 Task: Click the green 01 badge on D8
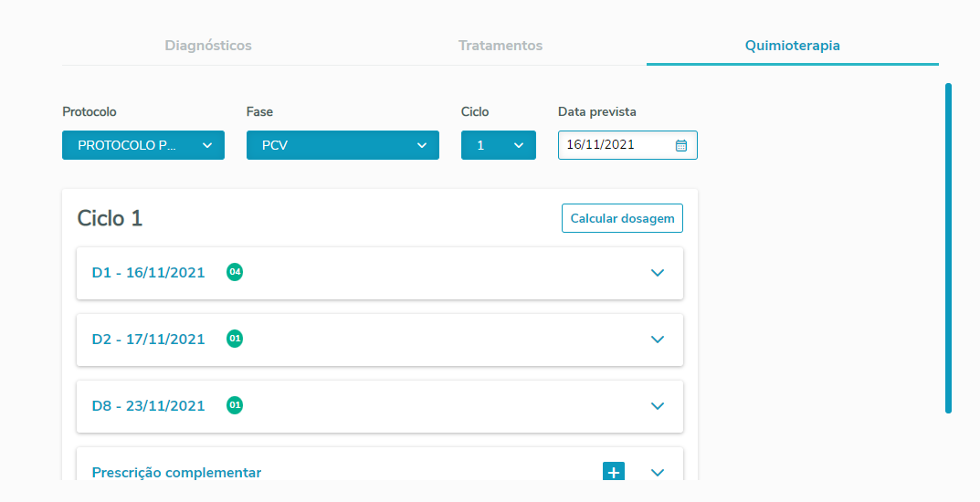click(235, 405)
